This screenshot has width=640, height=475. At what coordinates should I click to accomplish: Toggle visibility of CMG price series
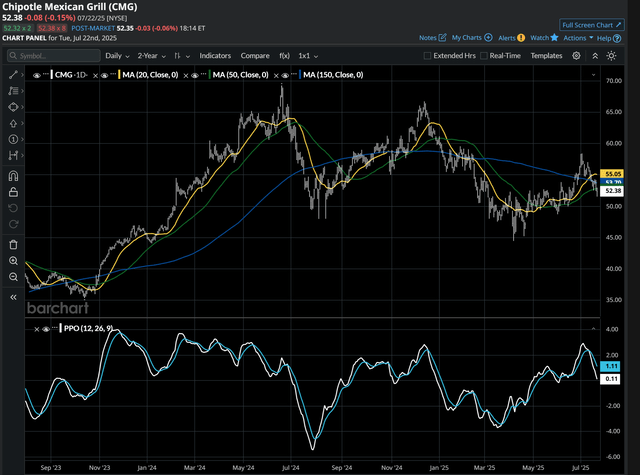coord(37,75)
